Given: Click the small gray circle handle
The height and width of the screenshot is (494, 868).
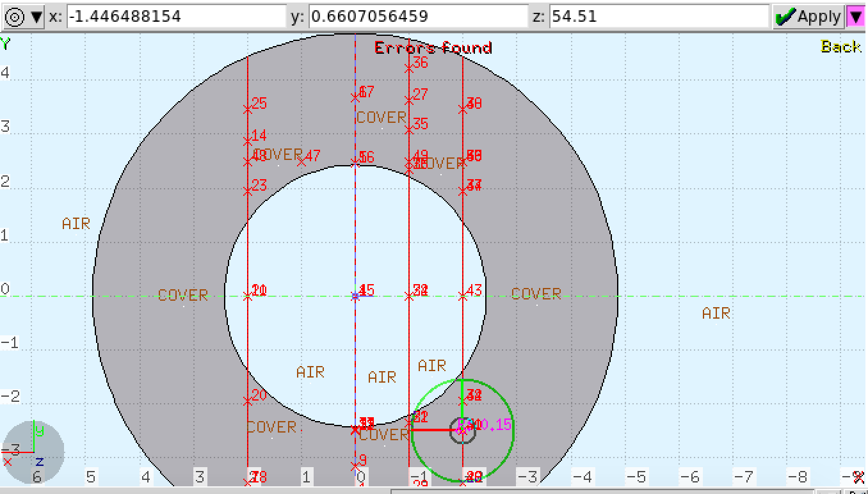Looking at the screenshot, I should (463, 430).
